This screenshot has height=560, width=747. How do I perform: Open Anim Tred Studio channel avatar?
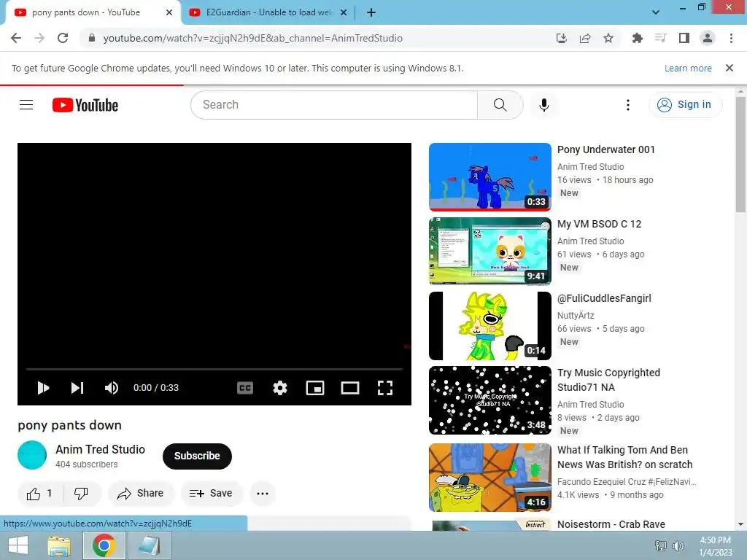(x=32, y=455)
